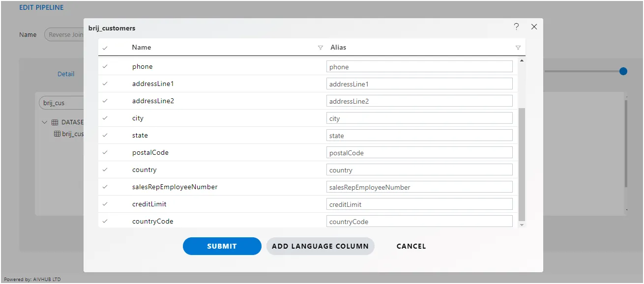Cancel the column selection dialog

coord(411,246)
